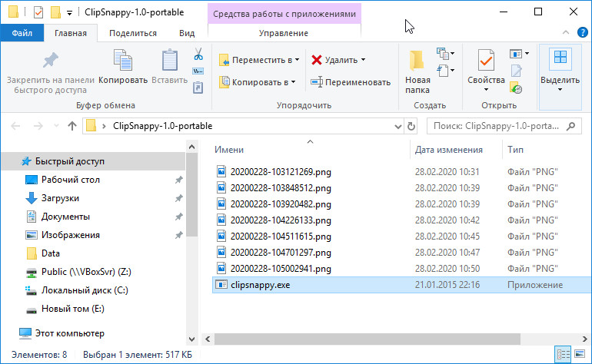
Task: Switch to large icons view in status bar
Action: pos(579,354)
